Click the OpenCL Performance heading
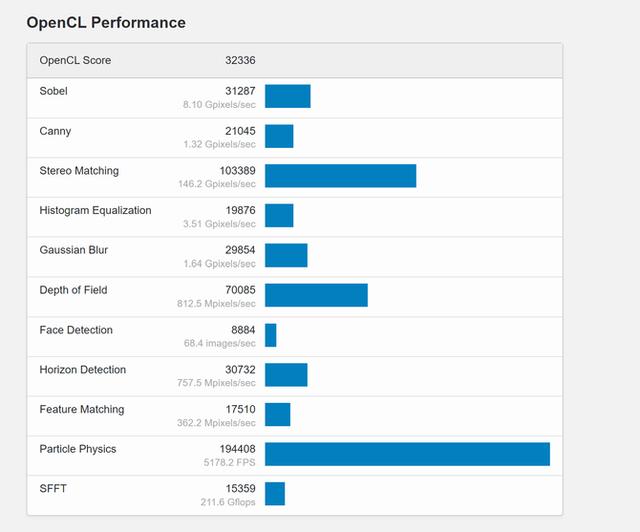The width and height of the screenshot is (640, 532). [x=106, y=22]
